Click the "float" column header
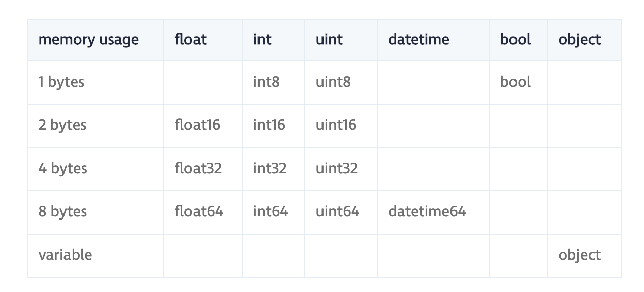Image resolution: width=644 pixels, height=292 pixels. click(190, 40)
